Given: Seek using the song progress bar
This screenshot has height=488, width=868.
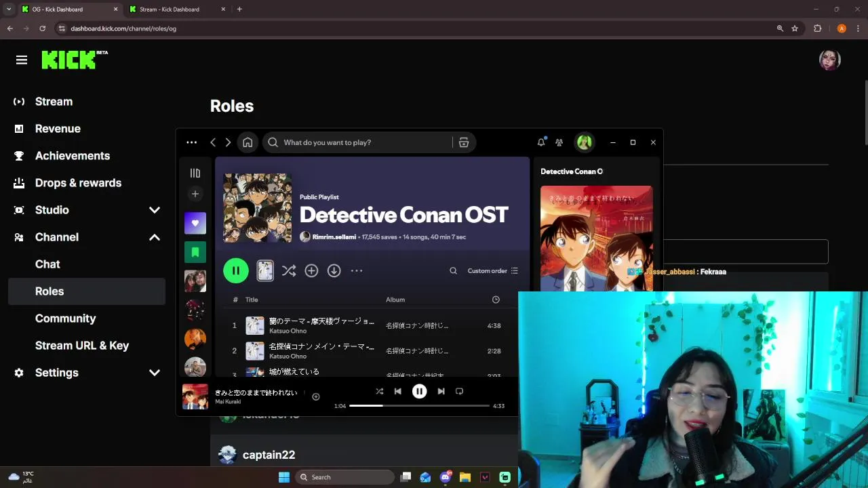Looking at the screenshot, I should 419,405.
